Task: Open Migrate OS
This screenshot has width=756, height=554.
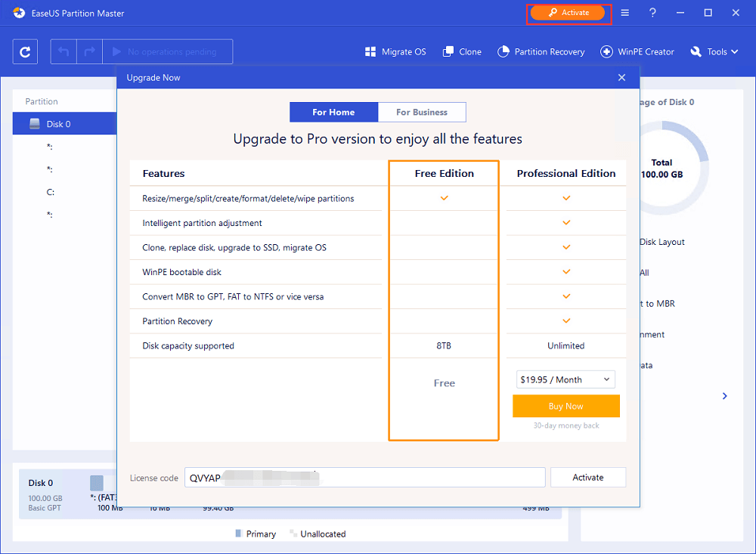Action: tap(395, 51)
